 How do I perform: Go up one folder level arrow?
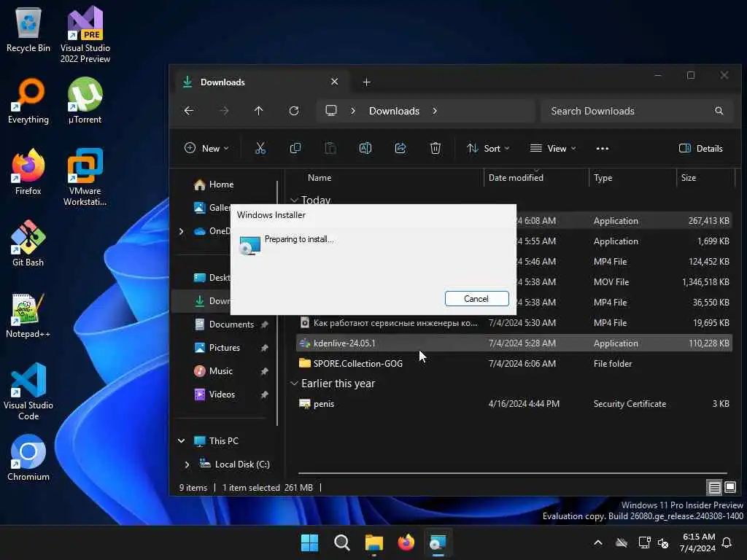coord(259,111)
